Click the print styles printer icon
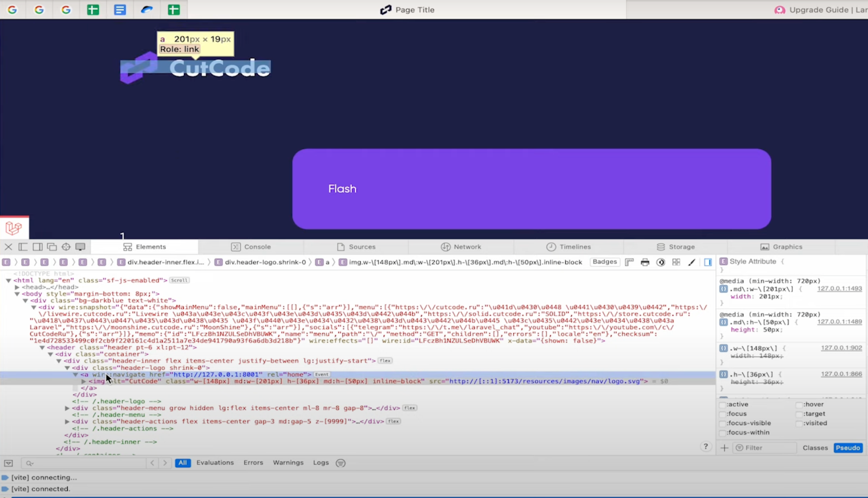The image size is (868, 498). [x=645, y=262]
